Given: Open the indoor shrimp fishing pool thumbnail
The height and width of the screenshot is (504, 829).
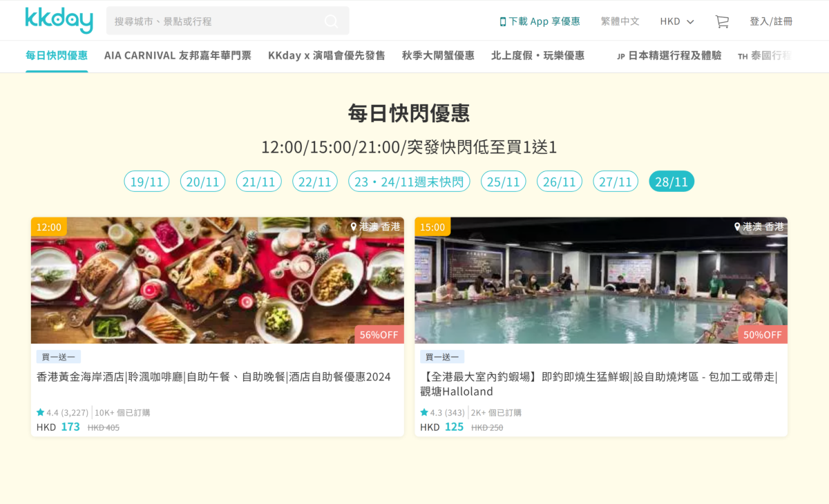Looking at the screenshot, I should (601, 280).
